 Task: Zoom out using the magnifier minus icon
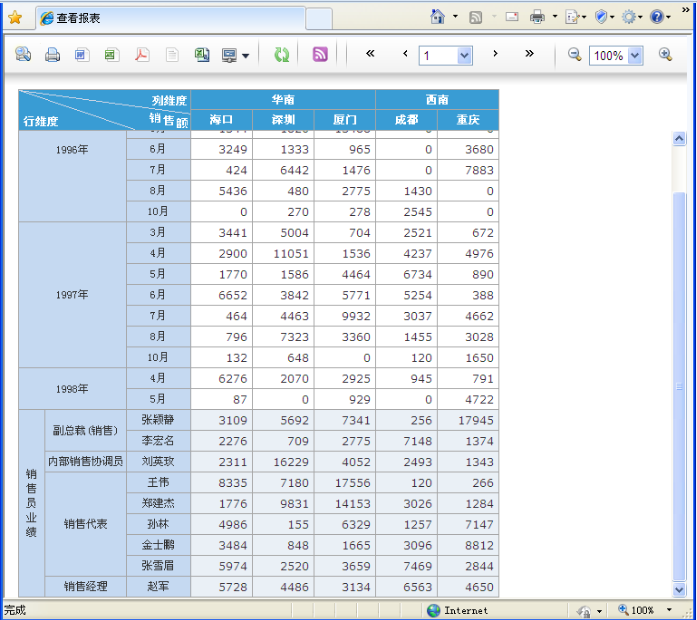click(575, 55)
